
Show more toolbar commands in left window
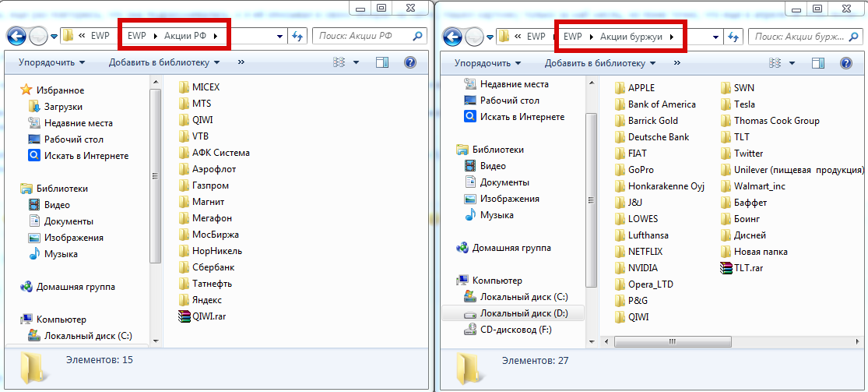[241, 62]
